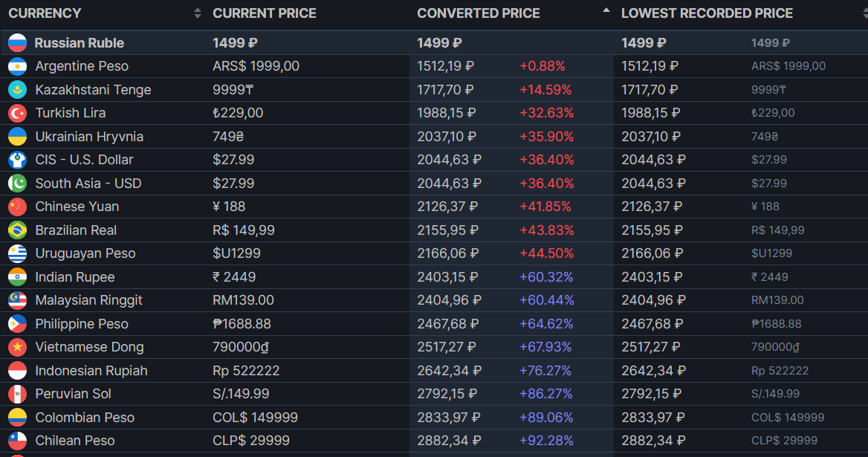Select the Turkish Lira currency name
This screenshot has height=457, width=868.
pos(71,113)
